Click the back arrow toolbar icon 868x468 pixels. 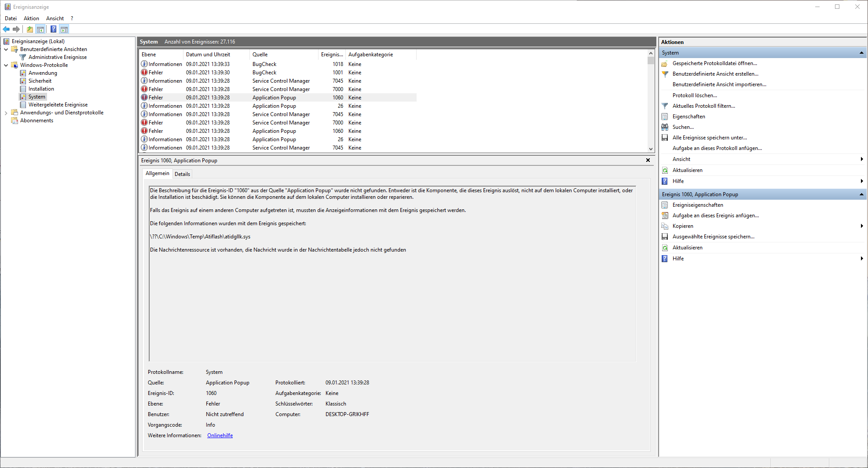click(6, 29)
